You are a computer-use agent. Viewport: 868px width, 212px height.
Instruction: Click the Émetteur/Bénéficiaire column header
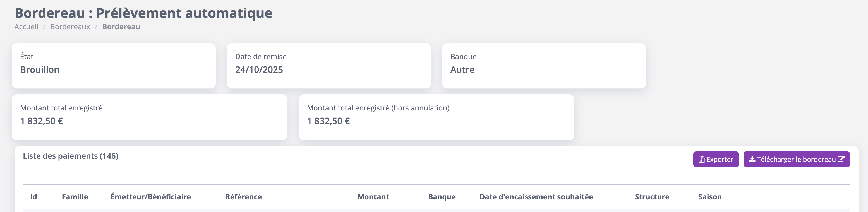point(151,197)
